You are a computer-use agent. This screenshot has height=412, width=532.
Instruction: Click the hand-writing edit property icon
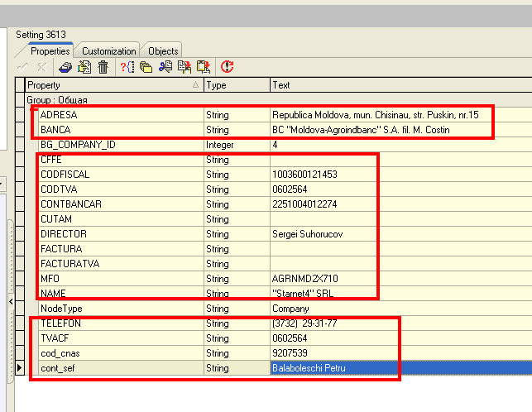(x=84, y=67)
